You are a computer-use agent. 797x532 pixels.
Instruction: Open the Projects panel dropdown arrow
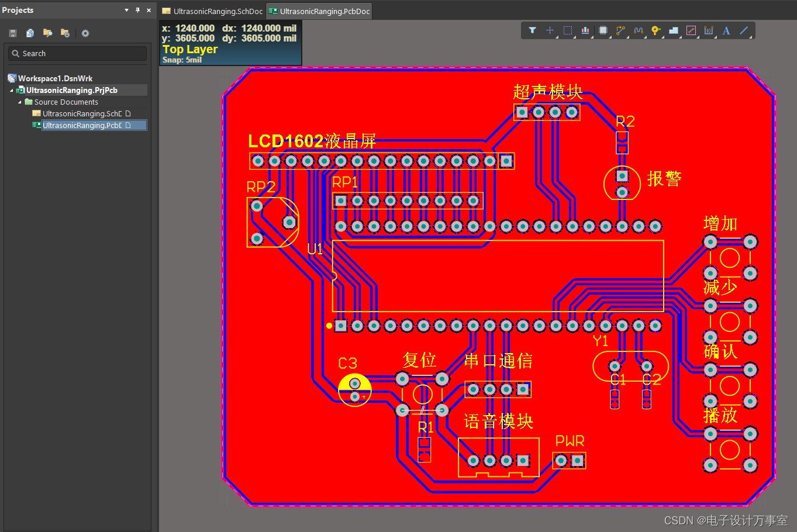click(x=126, y=10)
